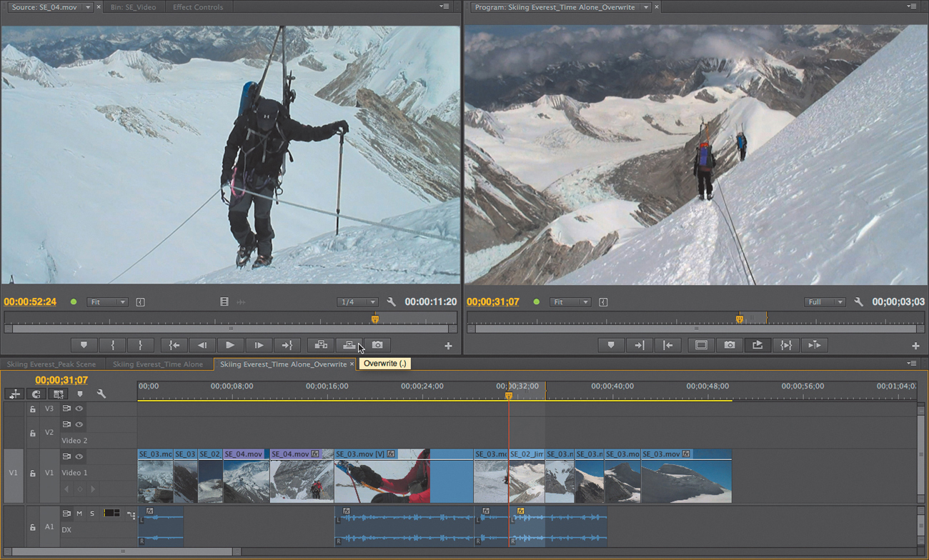Image resolution: width=929 pixels, height=560 pixels.
Task: Toggle sync lock for track V1
Action: pos(66,456)
